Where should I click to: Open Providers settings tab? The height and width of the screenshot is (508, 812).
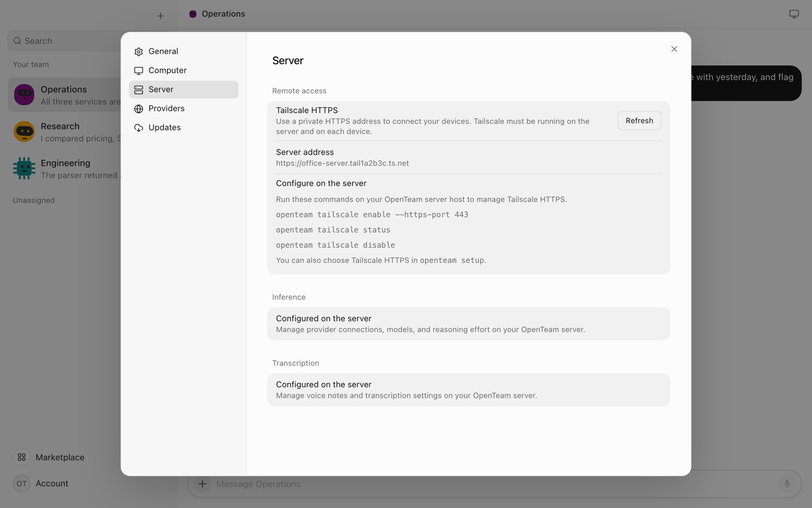(183, 109)
